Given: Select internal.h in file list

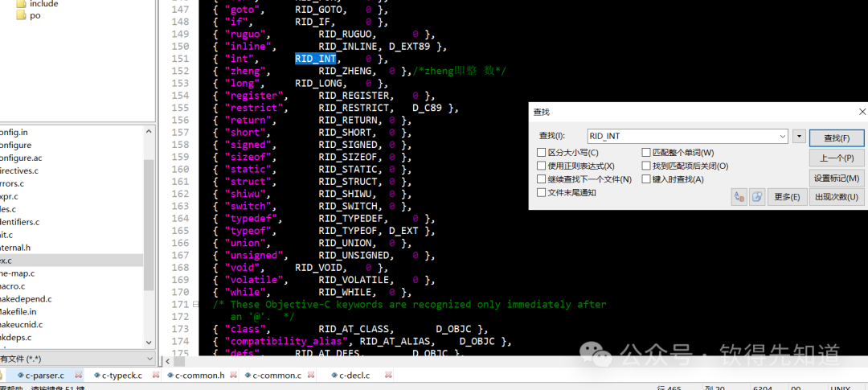Looking at the screenshot, I should pyautogui.click(x=15, y=248).
